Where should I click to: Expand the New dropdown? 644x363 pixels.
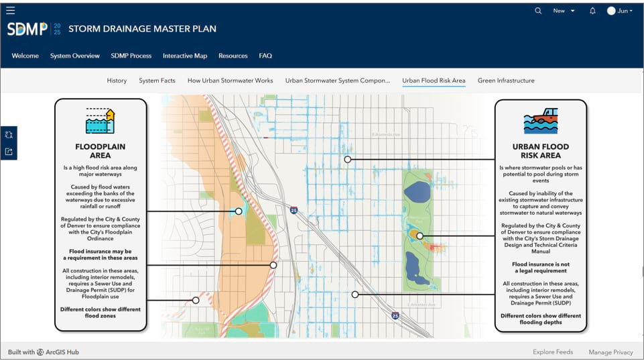tap(564, 11)
